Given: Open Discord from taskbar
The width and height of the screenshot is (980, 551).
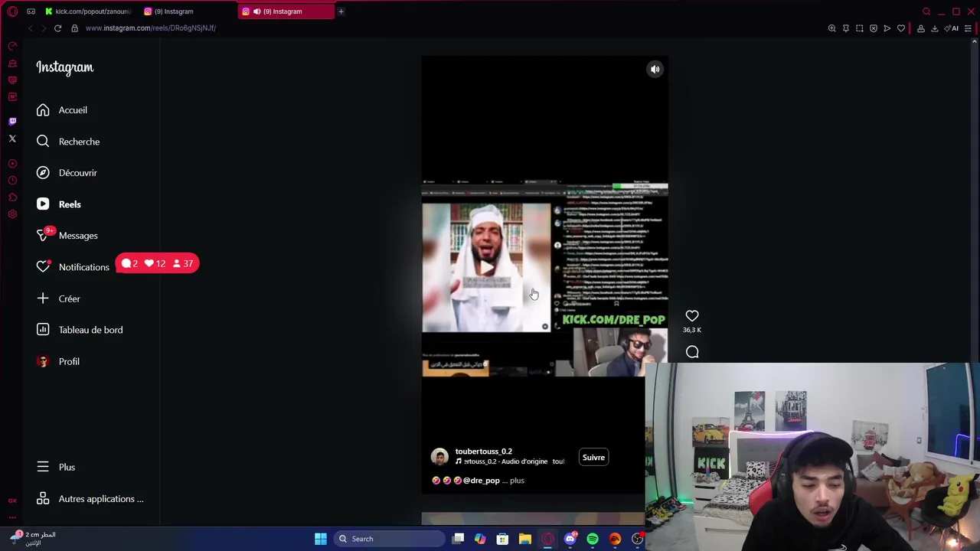Looking at the screenshot, I should point(570,539).
